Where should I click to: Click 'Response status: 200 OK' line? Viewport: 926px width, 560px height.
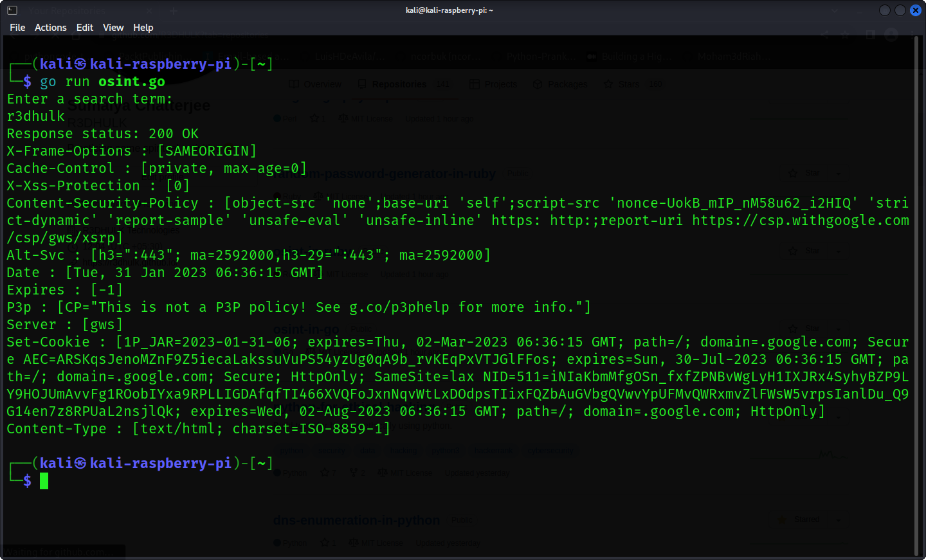click(x=103, y=134)
